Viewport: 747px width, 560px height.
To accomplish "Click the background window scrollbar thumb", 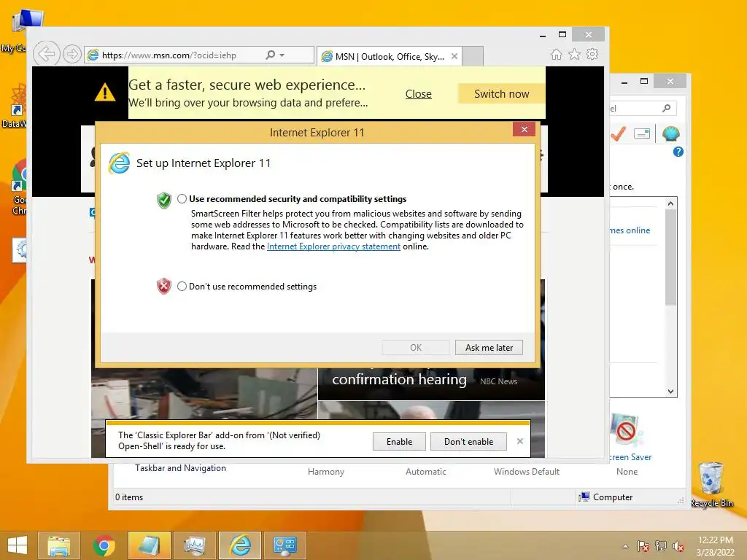I will (670, 257).
